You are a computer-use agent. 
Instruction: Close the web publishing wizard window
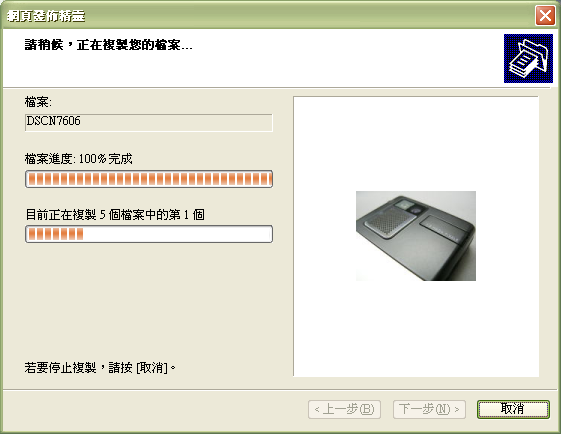click(x=545, y=16)
